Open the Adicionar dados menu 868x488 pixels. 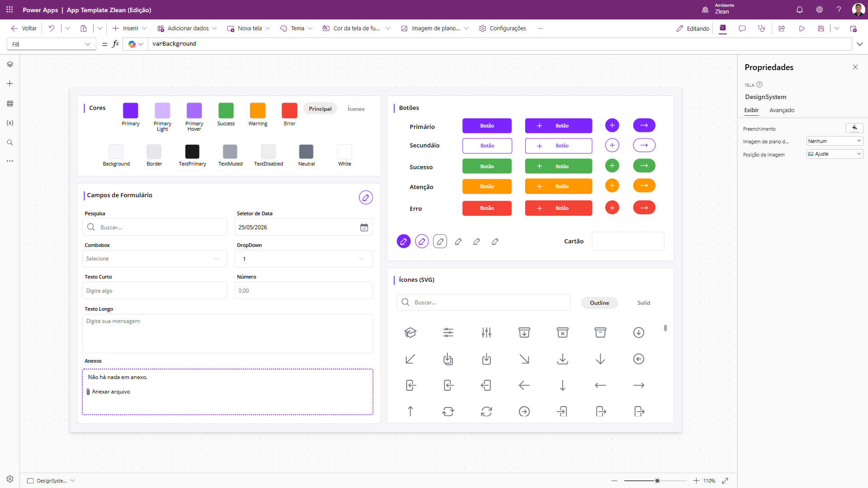click(187, 28)
